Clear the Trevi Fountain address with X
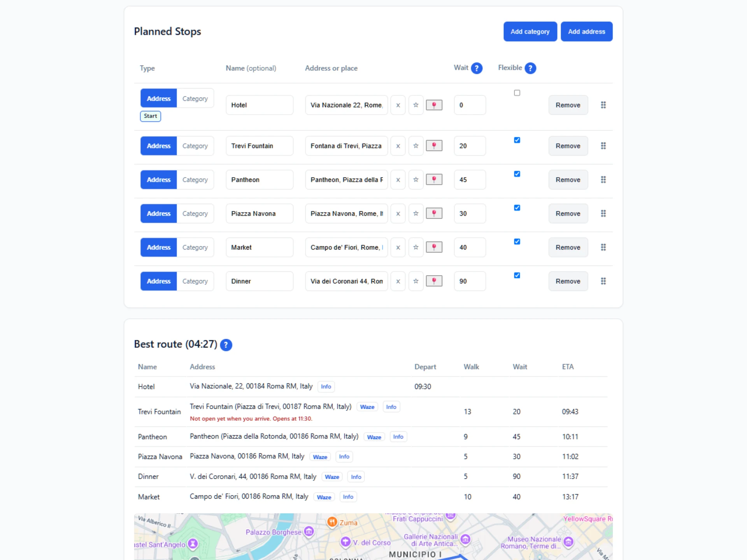Screen dimensions: 747x560 click(x=398, y=146)
